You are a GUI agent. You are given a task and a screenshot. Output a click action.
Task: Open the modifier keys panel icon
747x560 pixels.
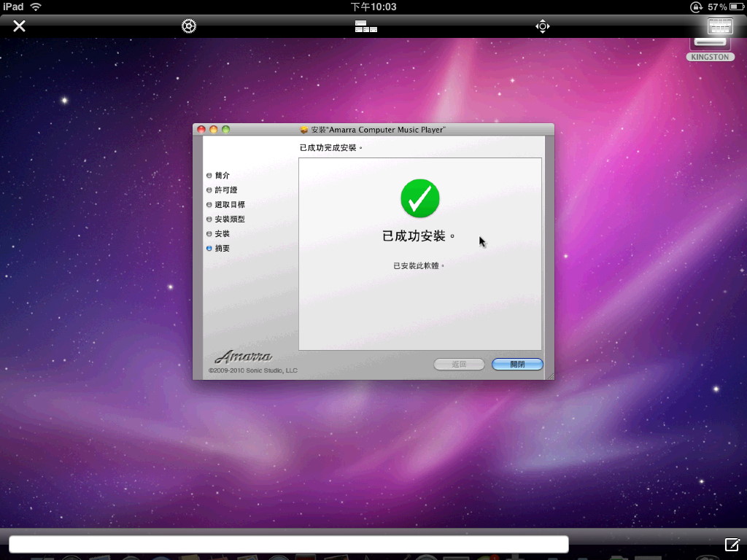[x=366, y=26]
